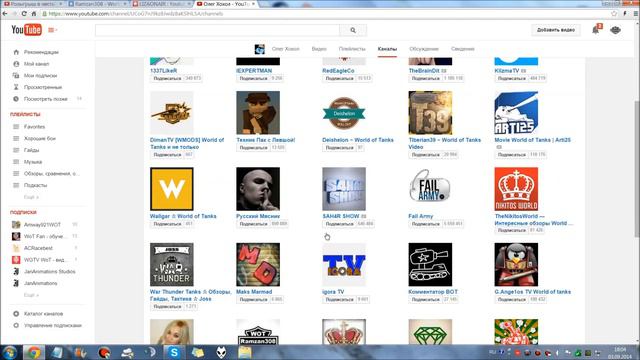Viewport: 640px width, 360px height.
Task: Open Просмотренные history in the sidebar
Action: click(x=43, y=87)
